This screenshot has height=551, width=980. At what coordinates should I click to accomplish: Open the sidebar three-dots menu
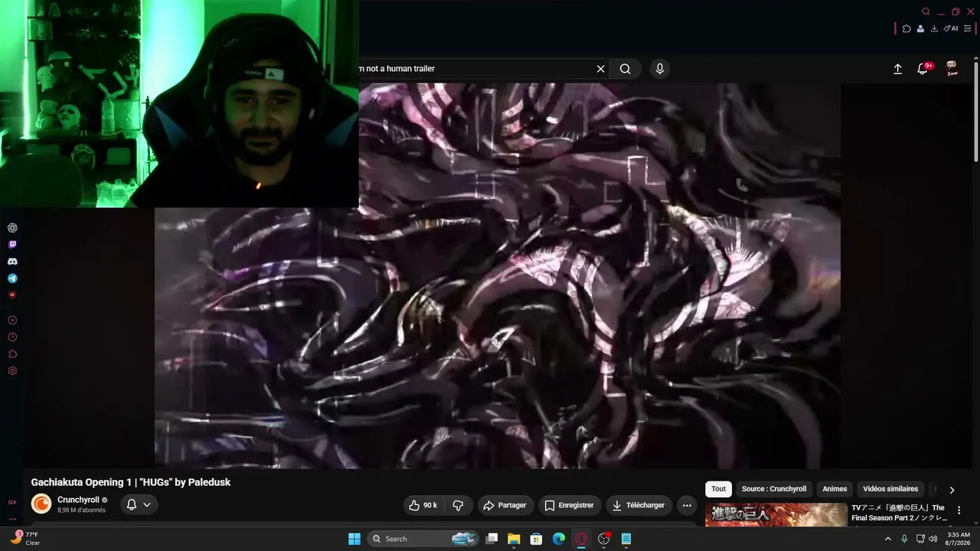[12, 519]
